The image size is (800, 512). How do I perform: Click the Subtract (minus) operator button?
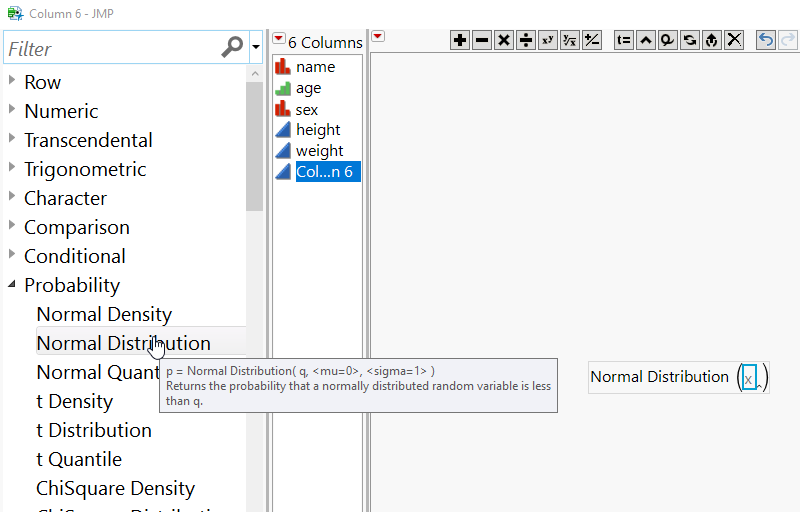(482, 40)
